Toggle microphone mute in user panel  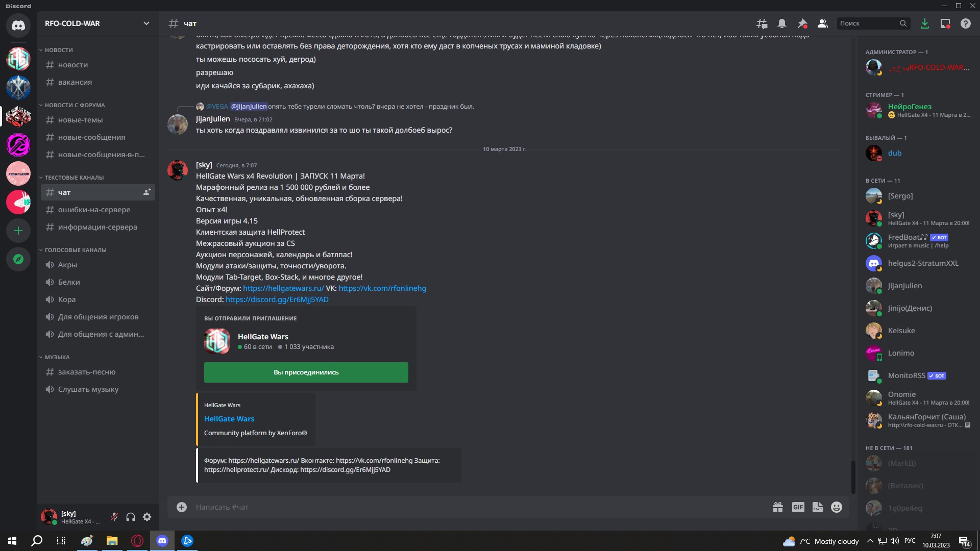click(114, 517)
